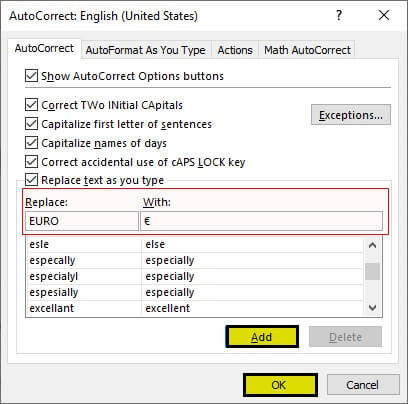408x404 pixels.
Task: Switch to AutoFormat As You Type tab
Action: (146, 50)
